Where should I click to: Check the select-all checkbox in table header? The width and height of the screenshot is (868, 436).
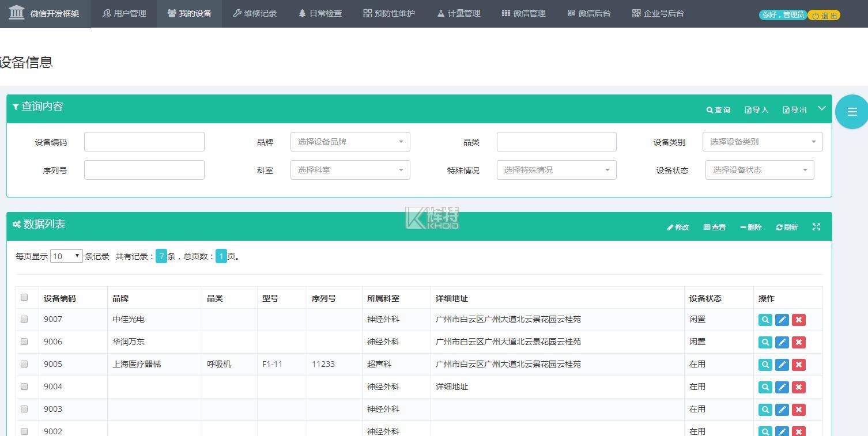click(x=24, y=297)
